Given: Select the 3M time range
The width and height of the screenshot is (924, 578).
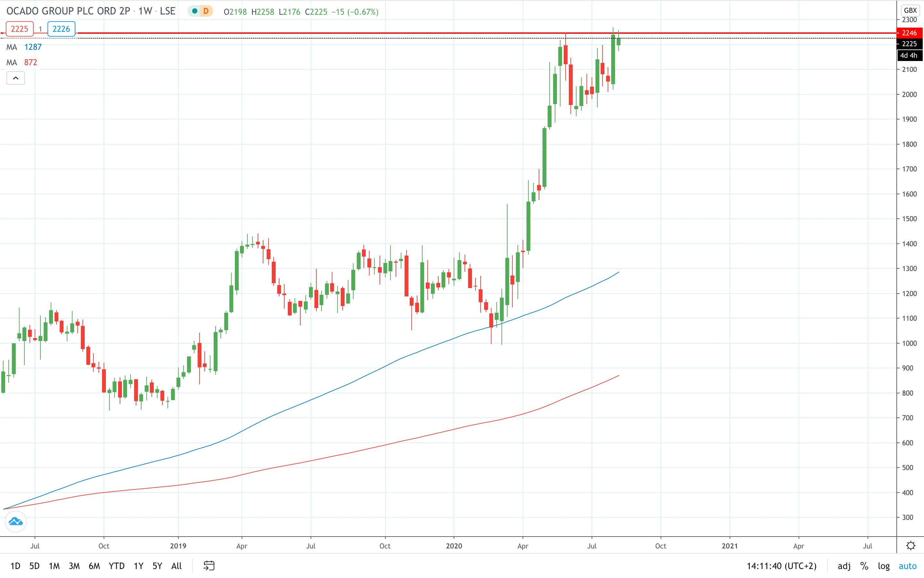Looking at the screenshot, I should coord(74,566).
